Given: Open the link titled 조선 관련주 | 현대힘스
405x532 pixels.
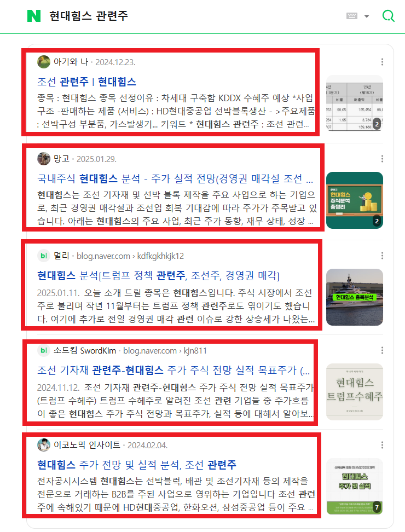Looking at the screenshot, I should click(87, 82).
